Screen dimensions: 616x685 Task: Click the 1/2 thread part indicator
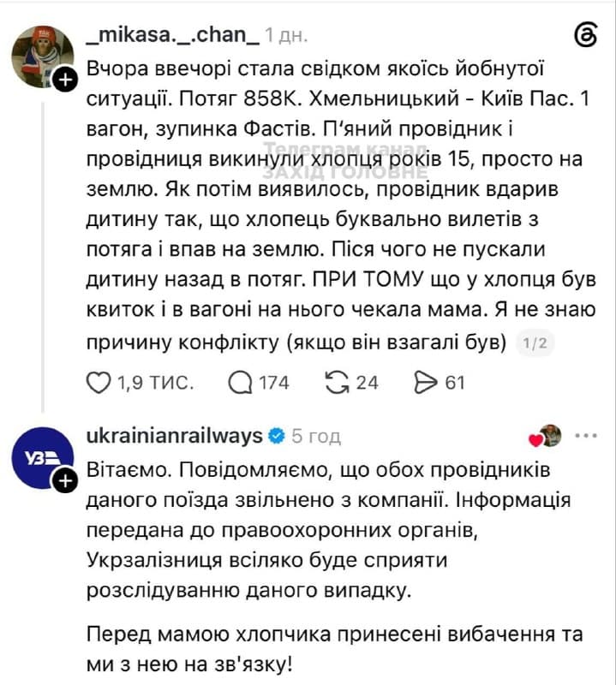[535, 342]
